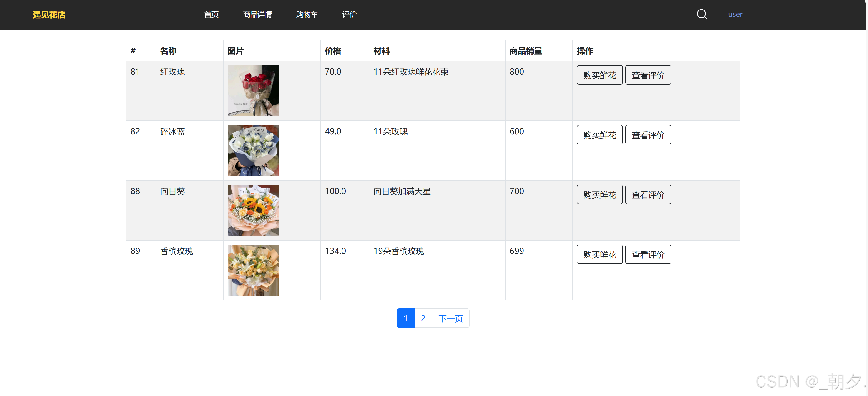Open the 购物车 nav link
This screenshot has width=868, height=396.
(x=307, y=15)
